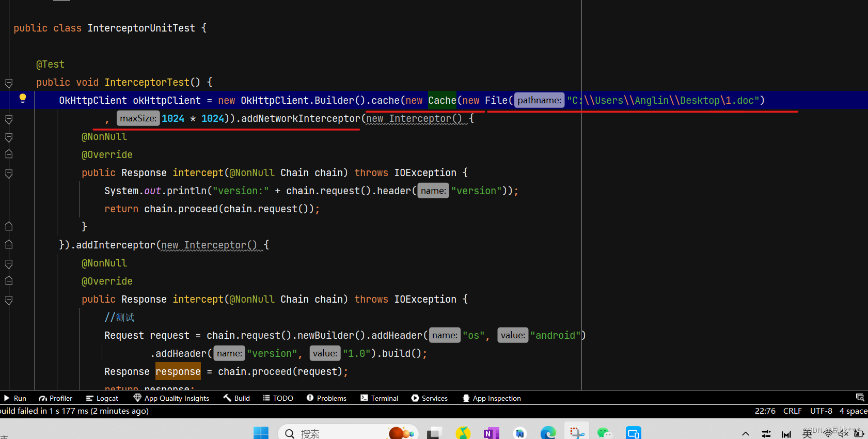
Task: Open App Quality Insights panel
Action: coord(171,398)
